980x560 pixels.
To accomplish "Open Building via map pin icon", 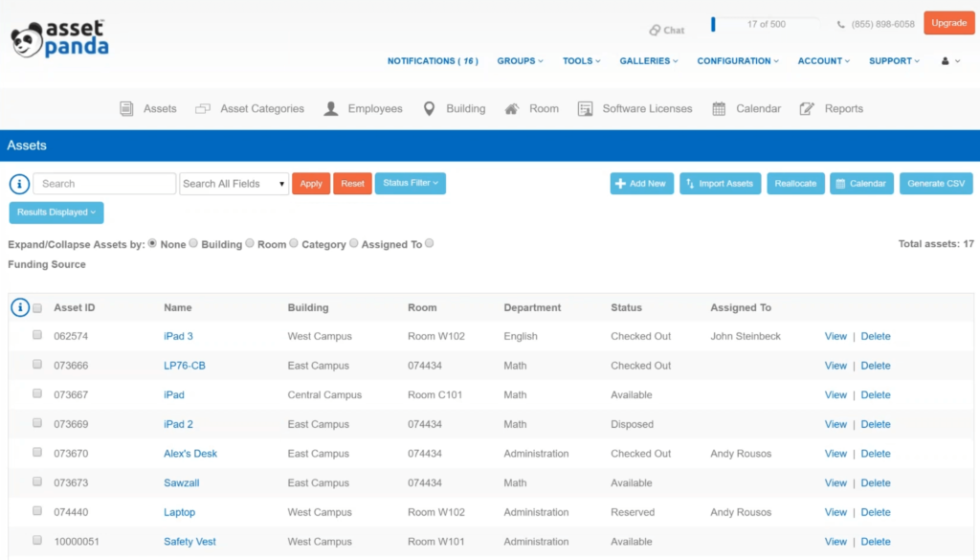I will [x=430, y=109].
